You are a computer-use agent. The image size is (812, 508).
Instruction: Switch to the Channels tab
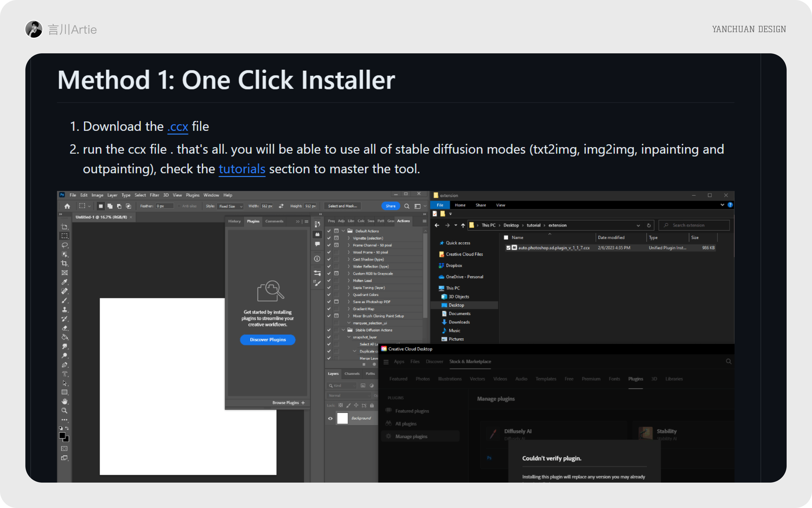(x=352, y=374)
